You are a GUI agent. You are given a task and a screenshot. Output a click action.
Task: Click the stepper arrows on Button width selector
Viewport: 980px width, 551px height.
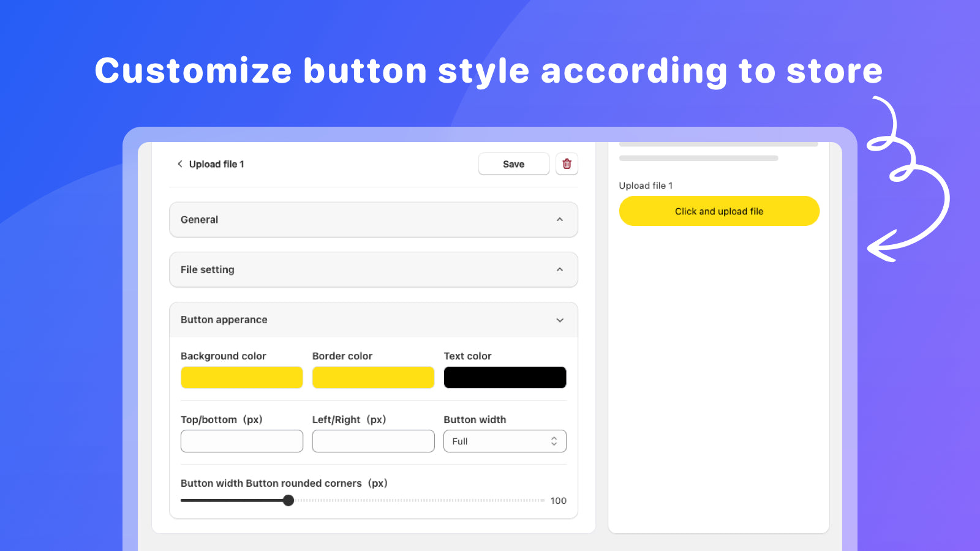click(x=553, y=441)
